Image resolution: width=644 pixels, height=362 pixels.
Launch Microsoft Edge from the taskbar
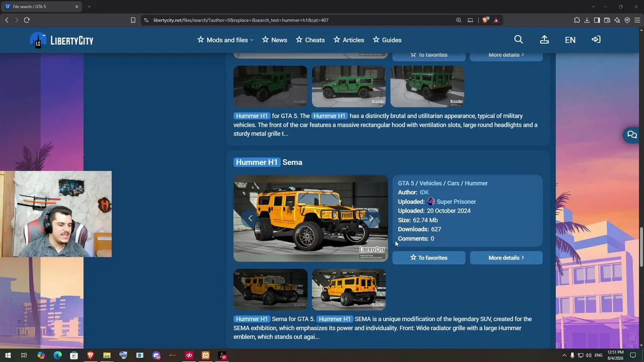57,355
